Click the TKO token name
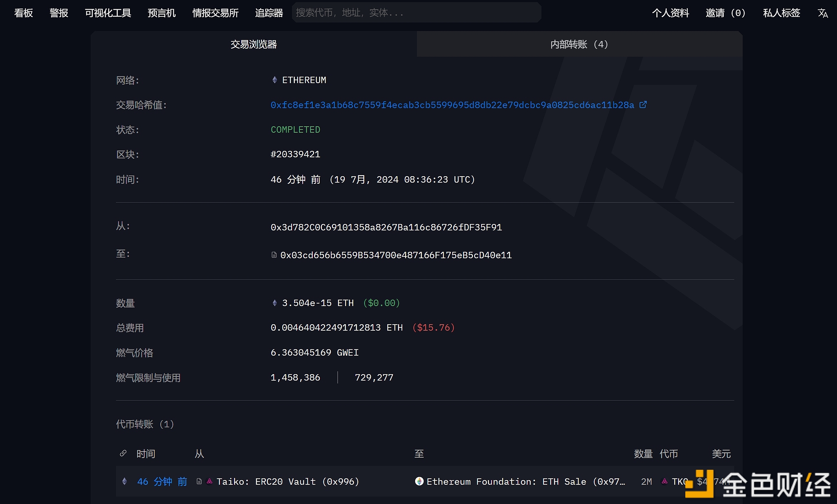Image resolution: width=837 pixels, height=504 pixels. (680, 482)
